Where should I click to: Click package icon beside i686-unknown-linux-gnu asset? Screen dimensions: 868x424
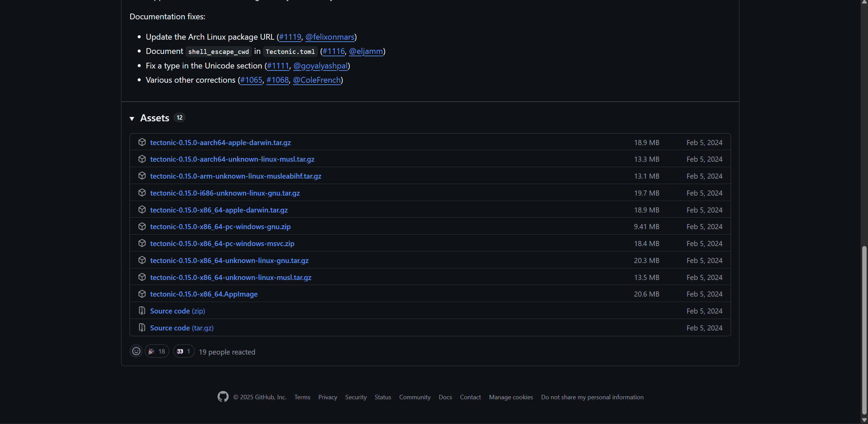point(142,193)
